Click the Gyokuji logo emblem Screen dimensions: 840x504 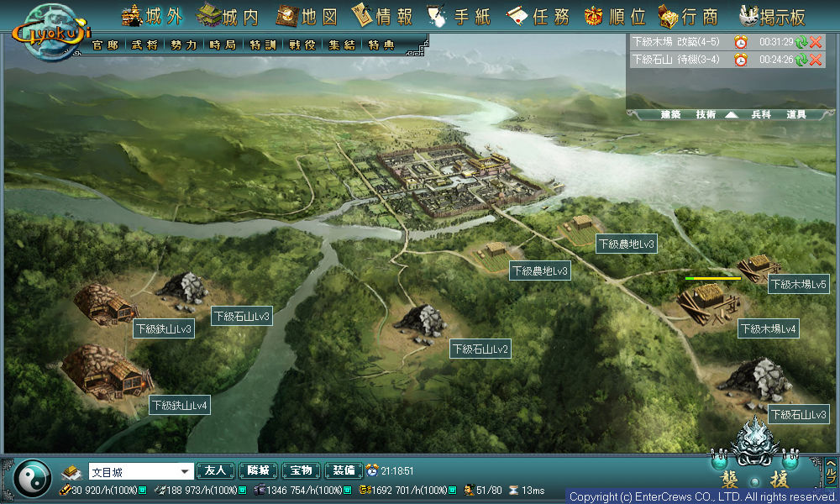coord(51,31)
